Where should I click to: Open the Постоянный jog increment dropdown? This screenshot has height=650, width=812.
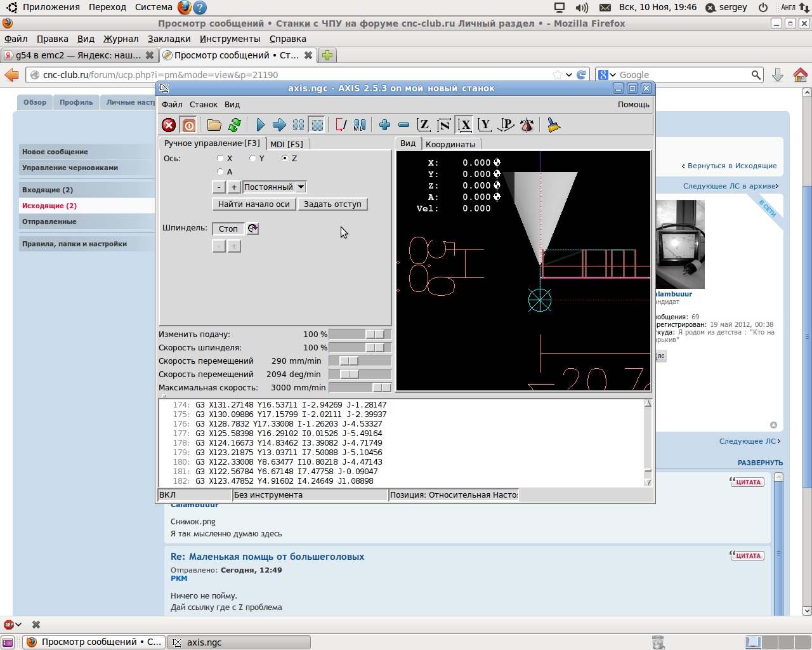coord(301,187)
